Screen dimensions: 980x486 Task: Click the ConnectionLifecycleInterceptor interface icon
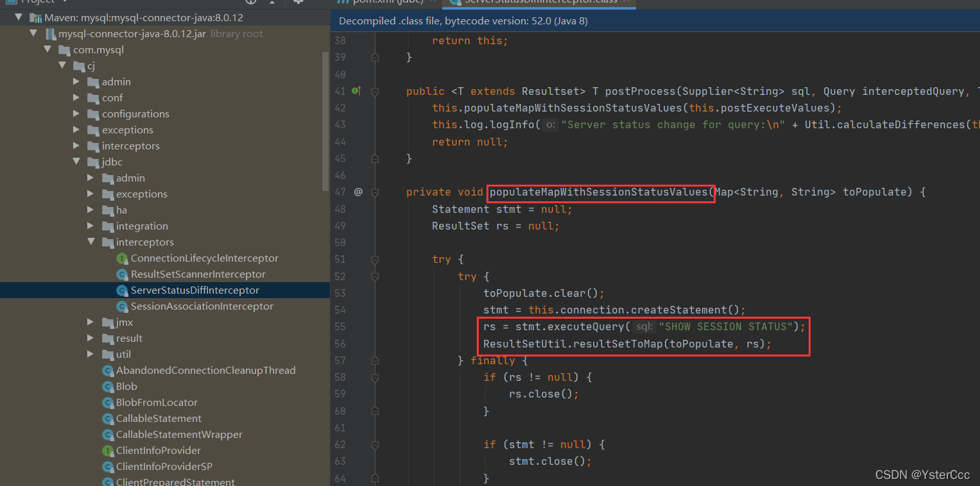(122, 258)
